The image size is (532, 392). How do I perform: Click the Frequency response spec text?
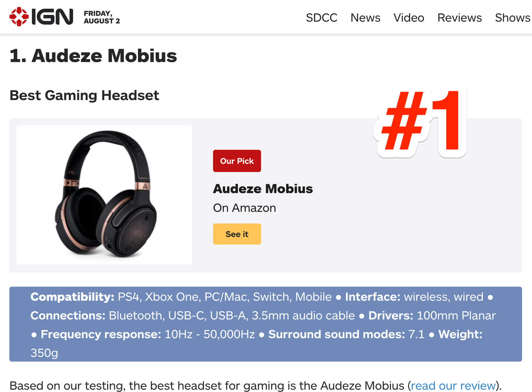[148, 334]
